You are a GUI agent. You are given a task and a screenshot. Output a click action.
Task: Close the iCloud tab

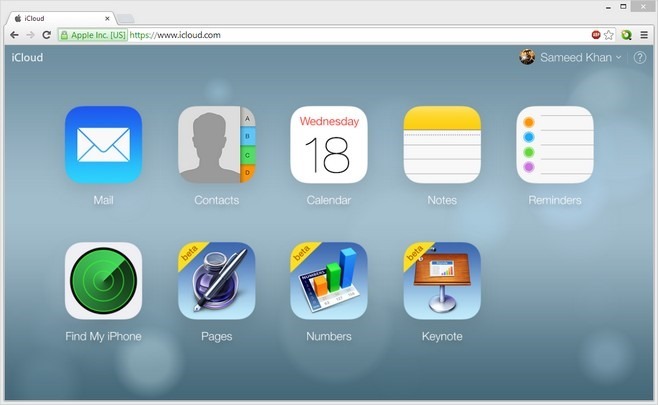(x=107, y=18)
